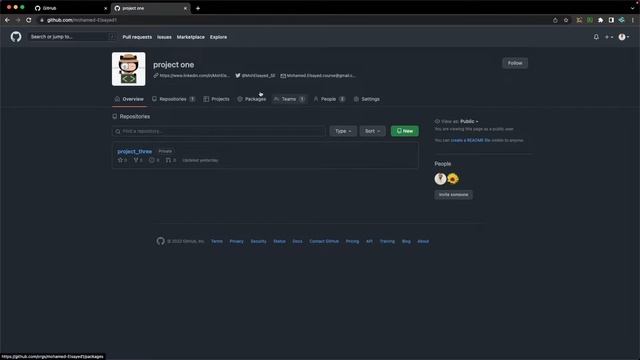
Task: Open the side panel icon in browser toolbar
Action: click(611, 20)
